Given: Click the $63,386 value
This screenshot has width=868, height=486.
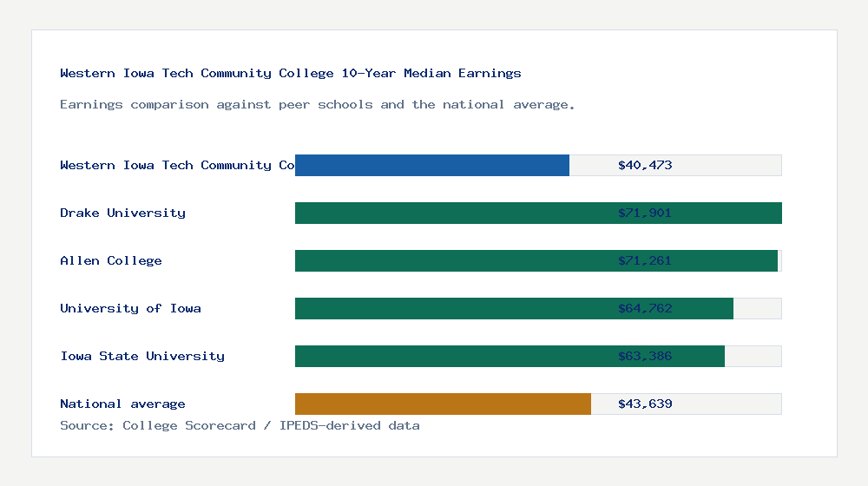Looking at the screenshot, I should coord(645,356).
